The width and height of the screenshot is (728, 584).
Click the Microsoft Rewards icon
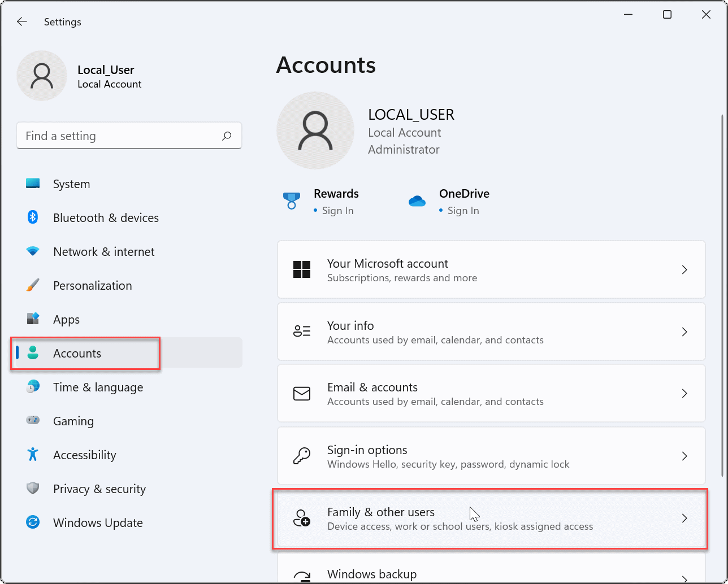coord(291,201)
